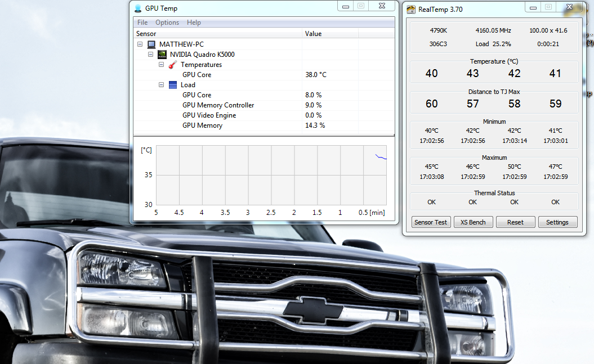Click Distance to TJ Max value 60
Viewport: 594px width, 364px height.
[431, 104]
